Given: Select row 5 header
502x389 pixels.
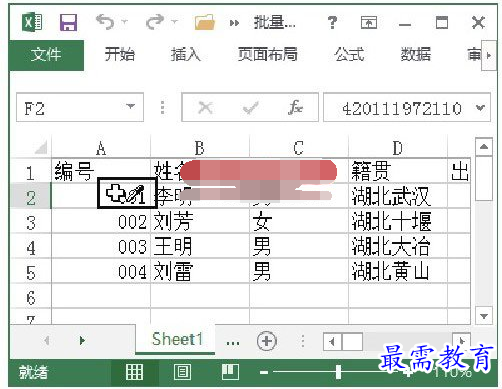Looking at the screenshot, I should [31, 272].
